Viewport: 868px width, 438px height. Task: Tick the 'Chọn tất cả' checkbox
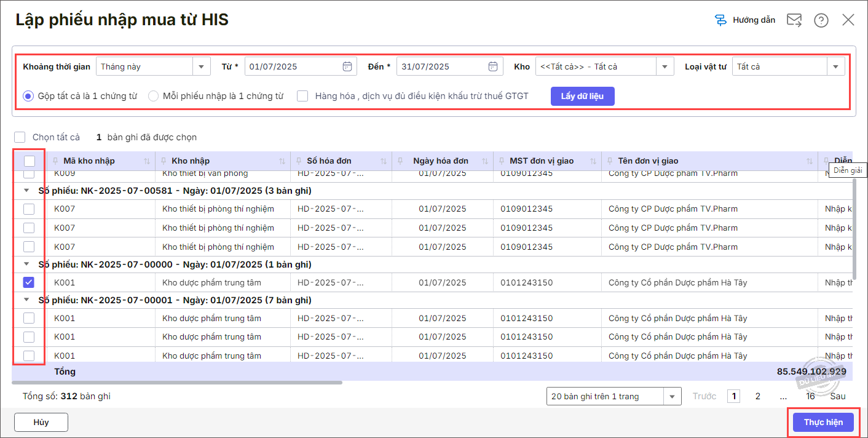pyautogui.click(x=20, y=137)
